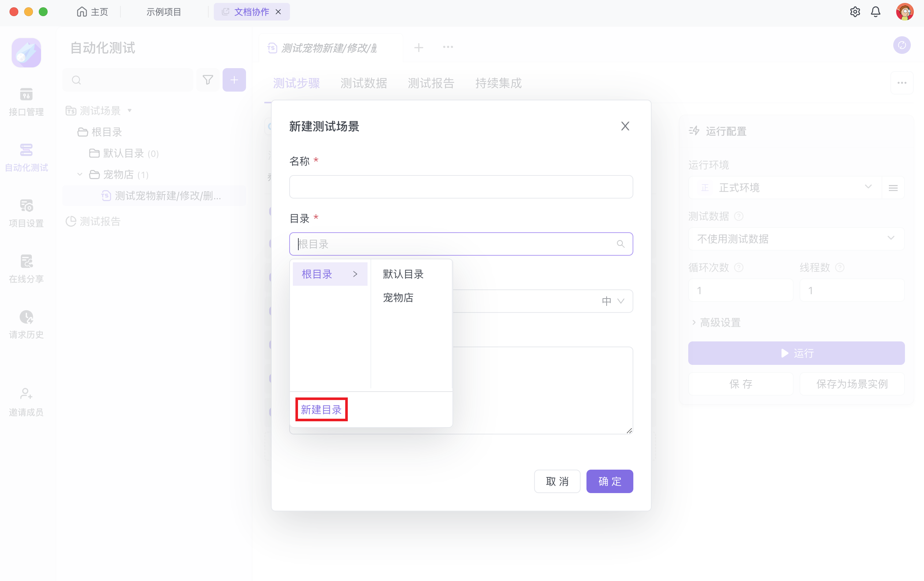The width and height of the screenshot is (924, 581).
Task: Click the filter funnel icon
Action: click(x=208, y=80)
